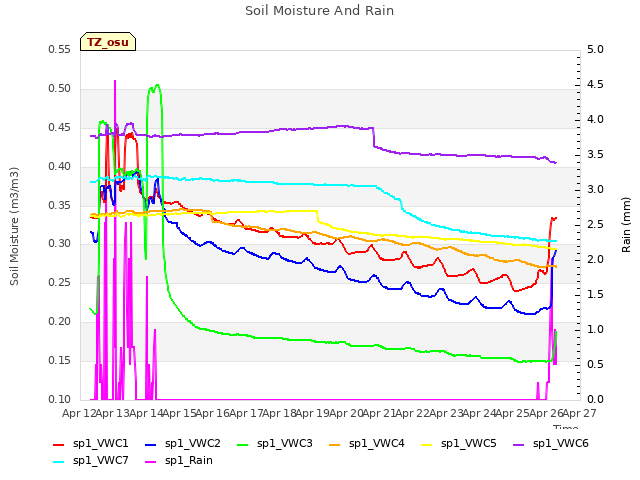Click the purple sp1_VWC6 legend swatch
640x480 pixels.
(519, 444)
